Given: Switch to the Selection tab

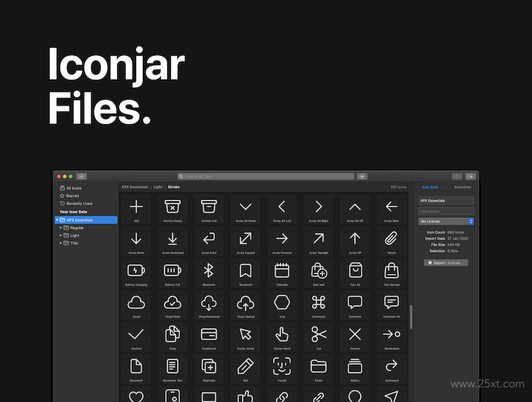Looking at the screenshot, I should [462, 187].
